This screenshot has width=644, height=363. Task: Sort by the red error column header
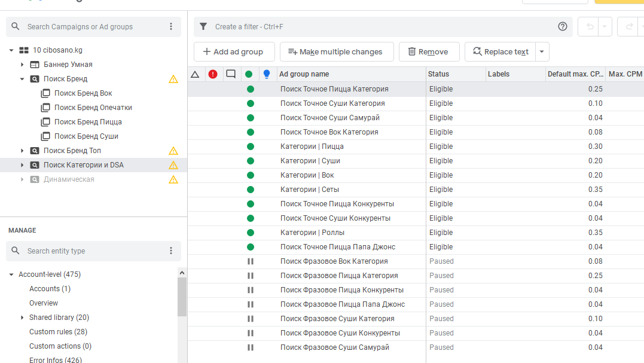point(213,74)
